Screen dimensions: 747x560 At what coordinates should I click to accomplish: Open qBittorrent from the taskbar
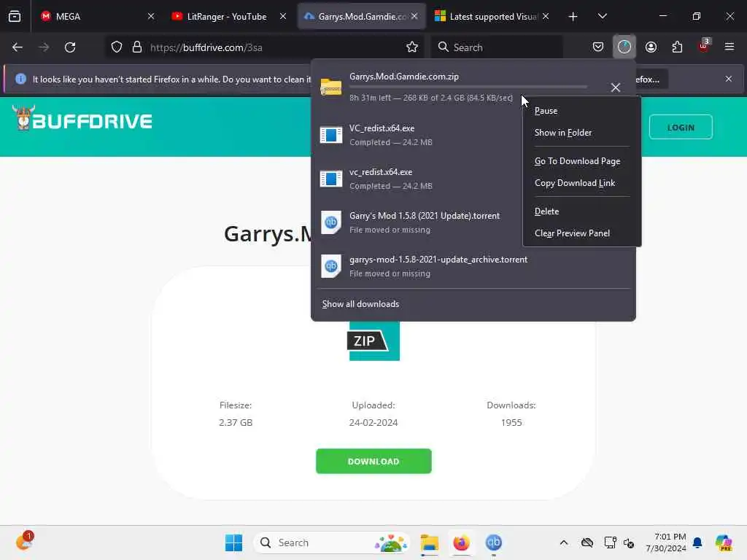[494, 542]
